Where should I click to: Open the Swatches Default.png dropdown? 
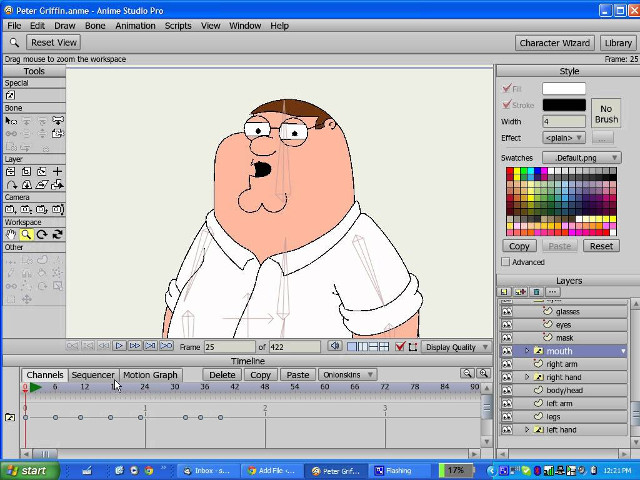pyautogui.click(x=582, y=158)
